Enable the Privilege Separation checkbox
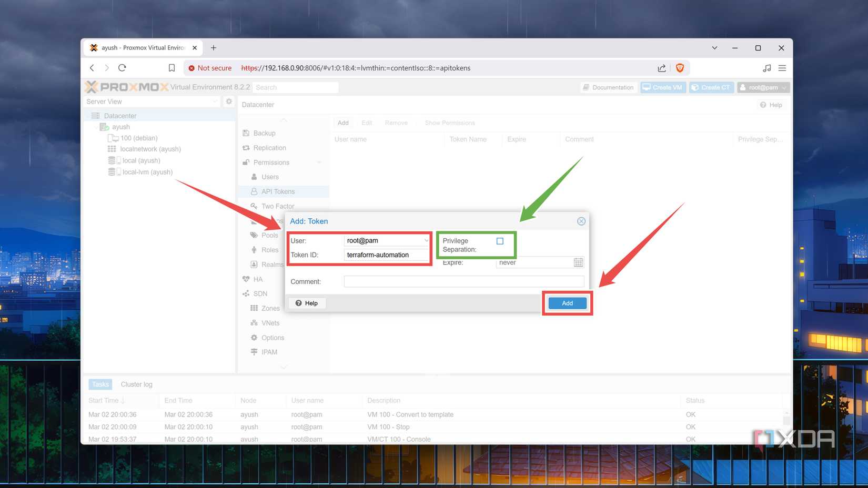868x488 pixels. pyautogui.click(x=499, y=240)
